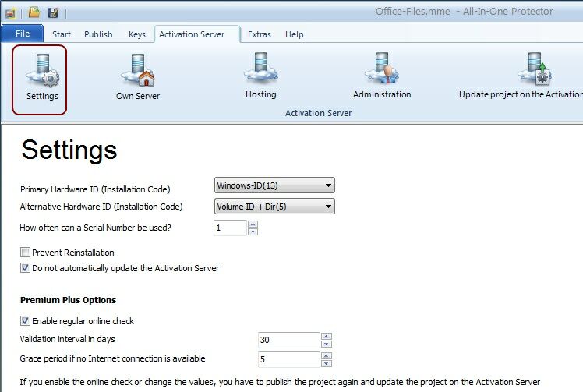The width and height of the screenshot is (583, 392).
Task: Increase the Serial Number usage count spinner
Action: [x=253, y=224]
